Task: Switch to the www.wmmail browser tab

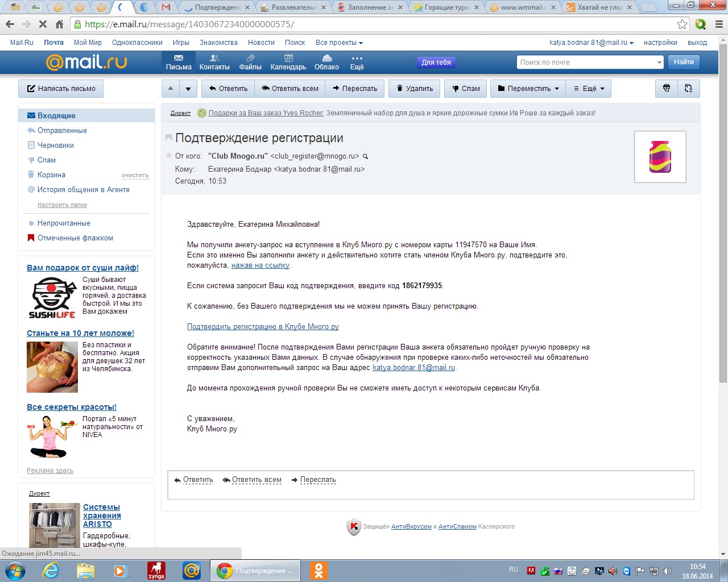Action: click(x=523, y=7)
